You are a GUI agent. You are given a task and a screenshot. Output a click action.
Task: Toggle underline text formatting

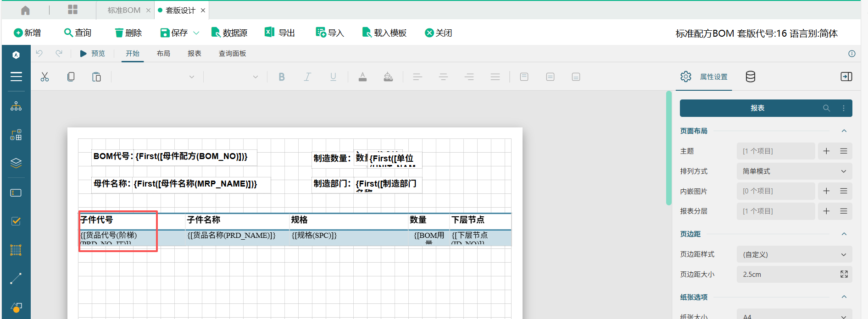pos(333,77)
